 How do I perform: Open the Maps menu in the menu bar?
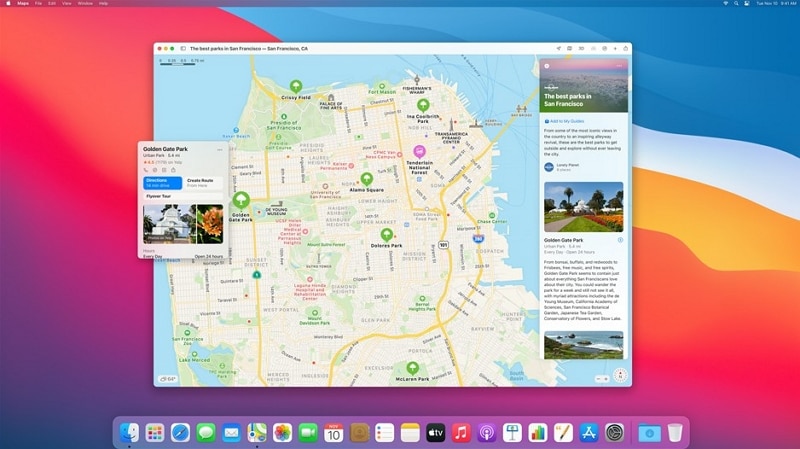click(23, 3)
